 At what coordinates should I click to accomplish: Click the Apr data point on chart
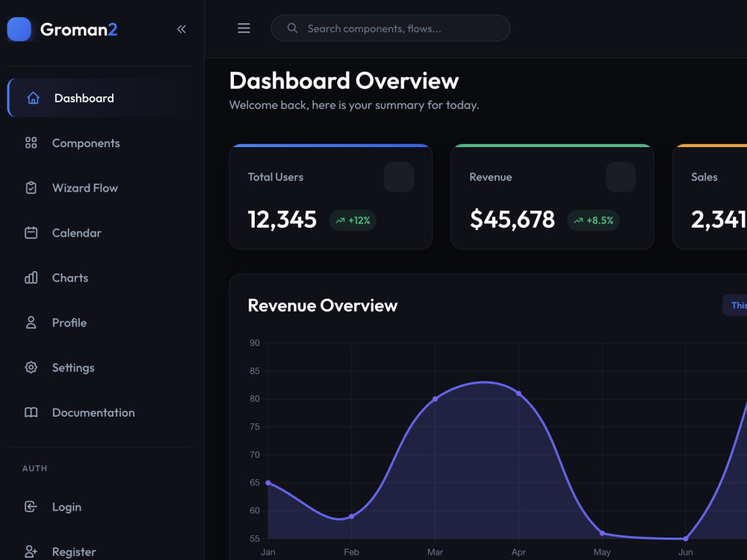(519, 393)
